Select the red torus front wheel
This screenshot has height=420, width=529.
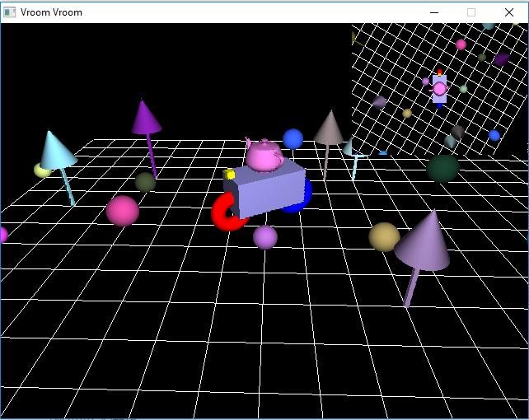pyautogui.click(x=226, y=214)
